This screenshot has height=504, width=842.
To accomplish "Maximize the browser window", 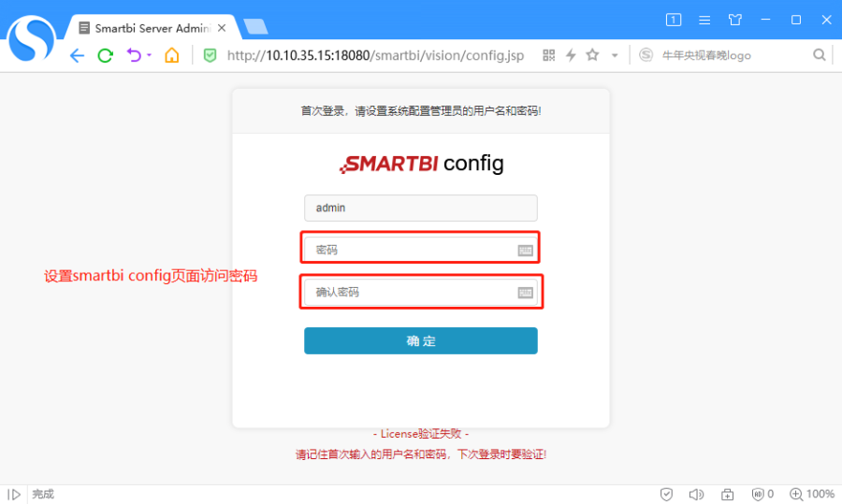I will coord(796,20).
